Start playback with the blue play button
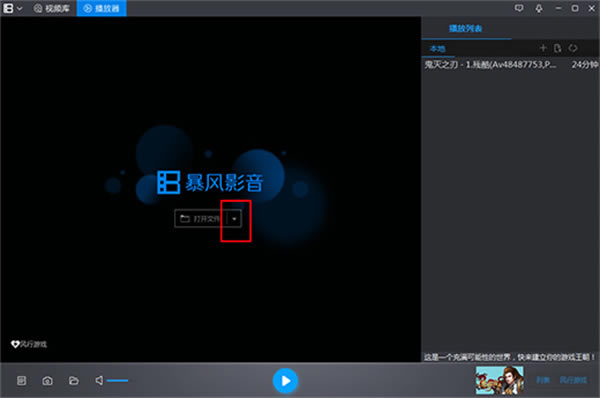 pos(285,380)
